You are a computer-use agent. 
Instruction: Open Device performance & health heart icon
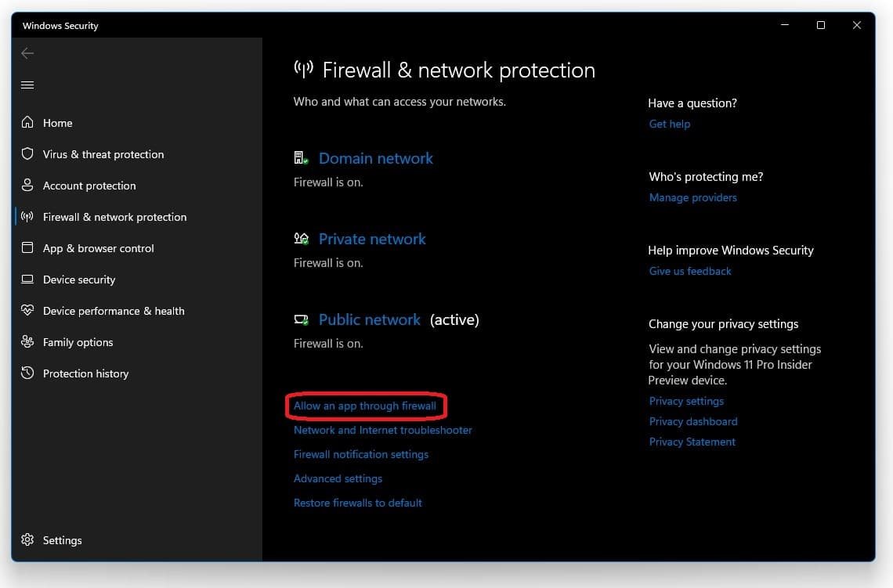[27, 310]
